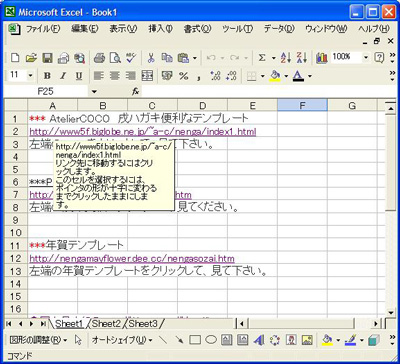Toggle underline formatting

click(79, 76)
